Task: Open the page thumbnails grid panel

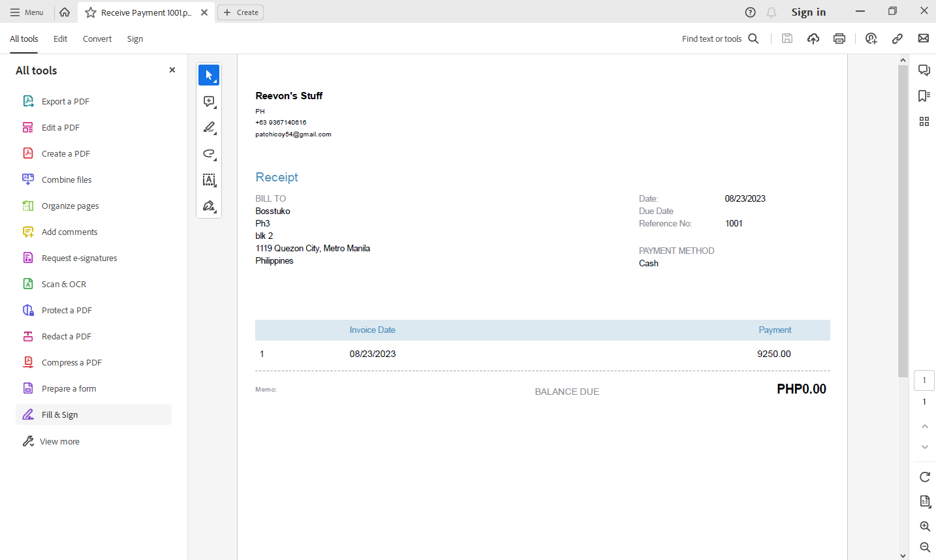Action: (924, 121)
